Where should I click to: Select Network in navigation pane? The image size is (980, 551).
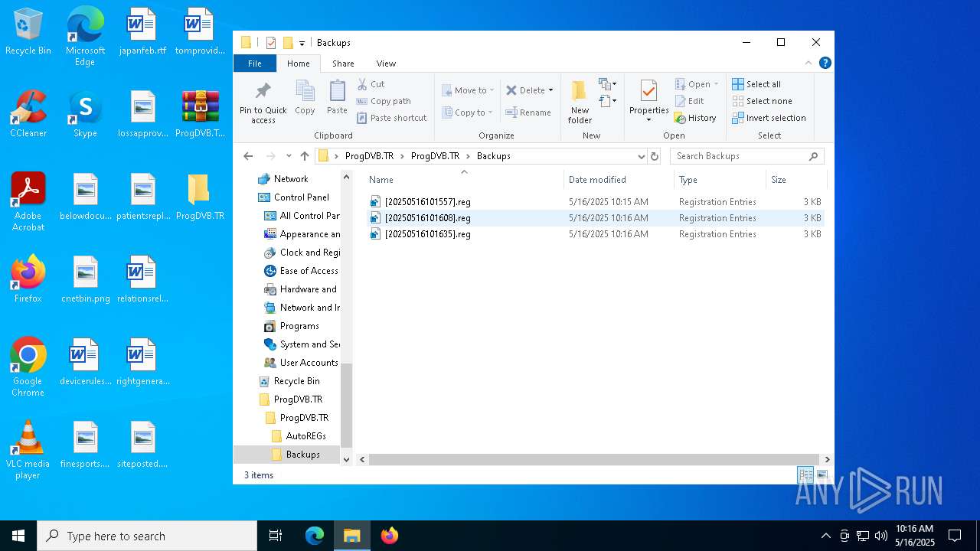coord(290,179)
